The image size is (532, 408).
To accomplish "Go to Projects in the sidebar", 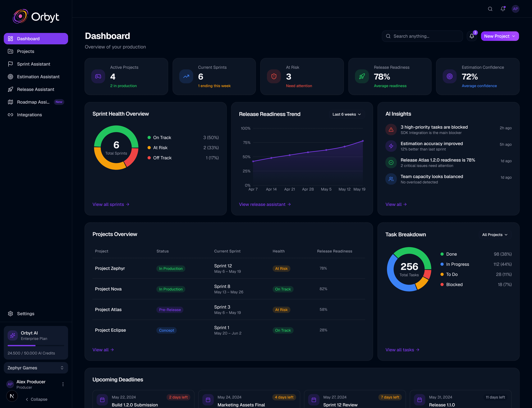I will (36, 51).
